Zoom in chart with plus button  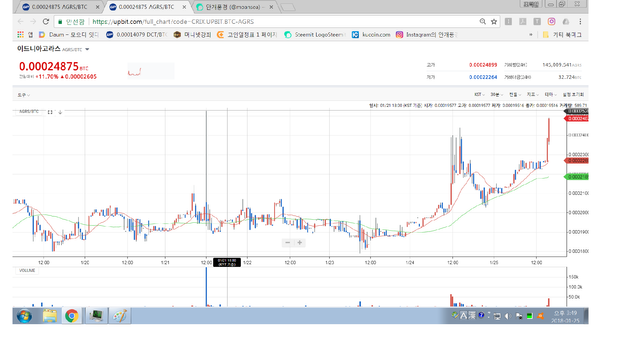(300, 243)
